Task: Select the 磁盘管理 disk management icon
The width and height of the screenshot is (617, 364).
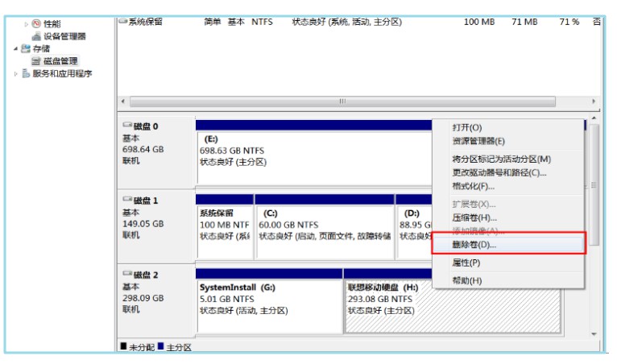Action: (36, 61)
